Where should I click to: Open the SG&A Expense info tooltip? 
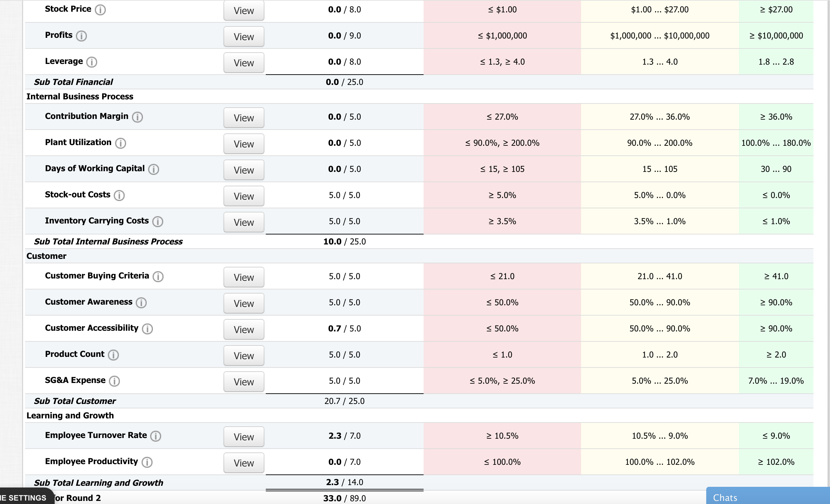point(114,381)
